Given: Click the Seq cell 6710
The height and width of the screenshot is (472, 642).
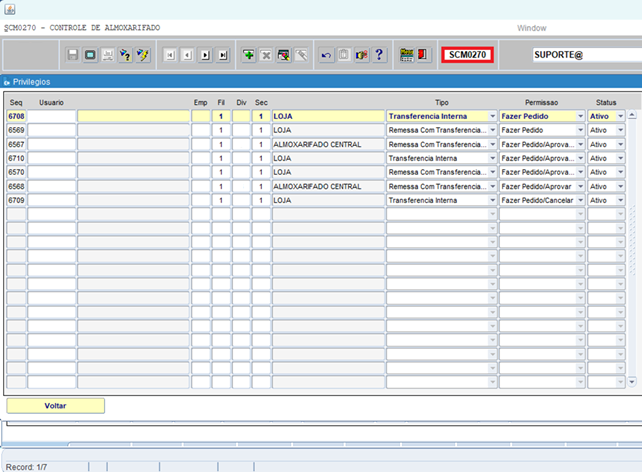Looking at the screenshot, I should (x=16, y=158).
